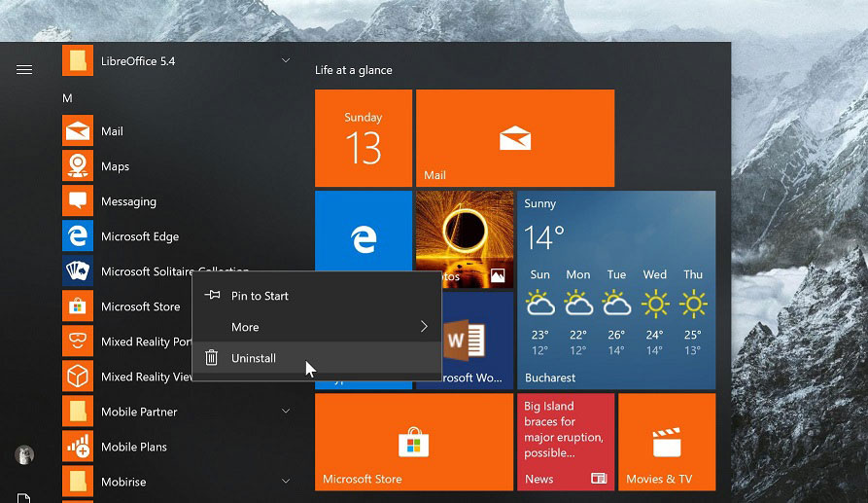Viewport: 868px width, 503px height.
Task: Open Microsoft Solitaire Collection icon
Action: (x=78, y=271)
